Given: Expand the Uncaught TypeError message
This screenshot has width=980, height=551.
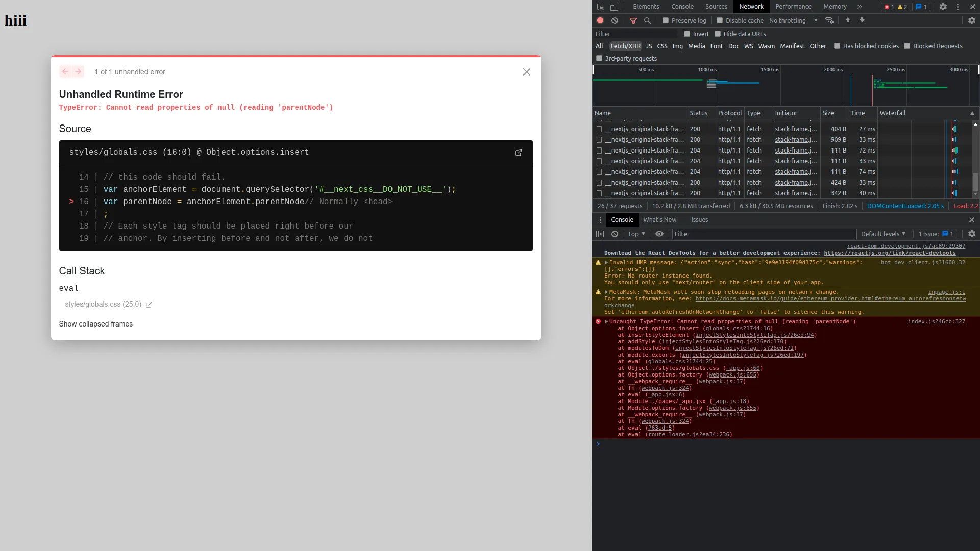Looking at the screenshot, I should 606,321.
